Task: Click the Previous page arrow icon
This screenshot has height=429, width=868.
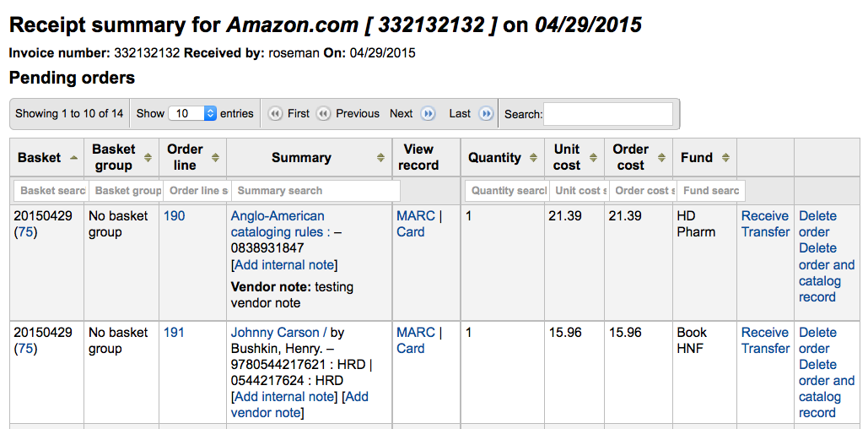Action: tap(323, 113)
